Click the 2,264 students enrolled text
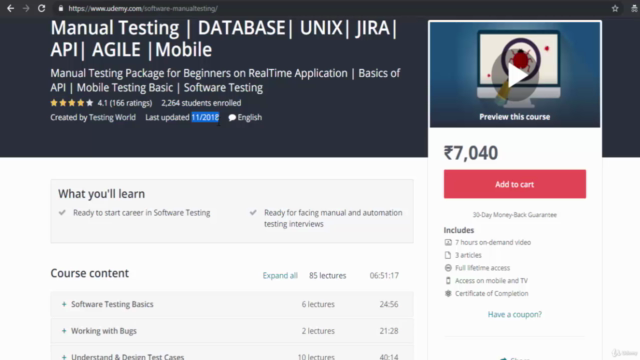 pyautogui.click(x=201, y=103)
